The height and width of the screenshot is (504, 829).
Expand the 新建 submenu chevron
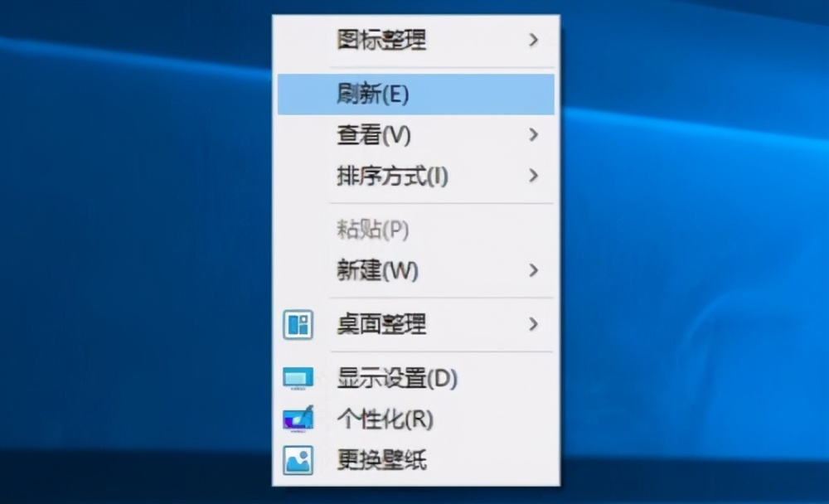pyautogui.click(x=535, y=271)
